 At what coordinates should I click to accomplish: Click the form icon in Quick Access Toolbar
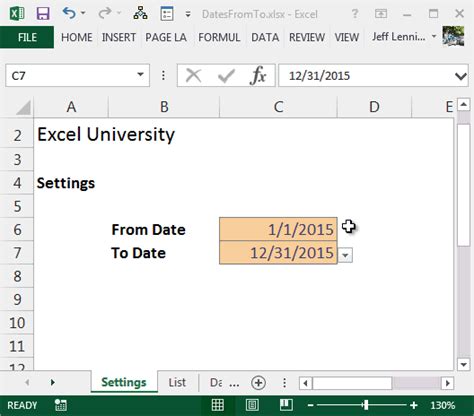pyautogui.click(x=167, y=14)
